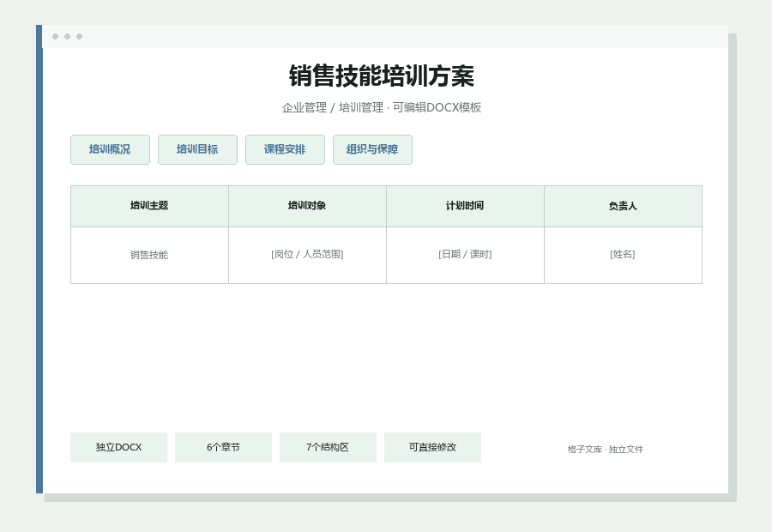Click the 销售技能 table cell
The width and height of the screenshot is (772, 532).
[x=149, y=255]
